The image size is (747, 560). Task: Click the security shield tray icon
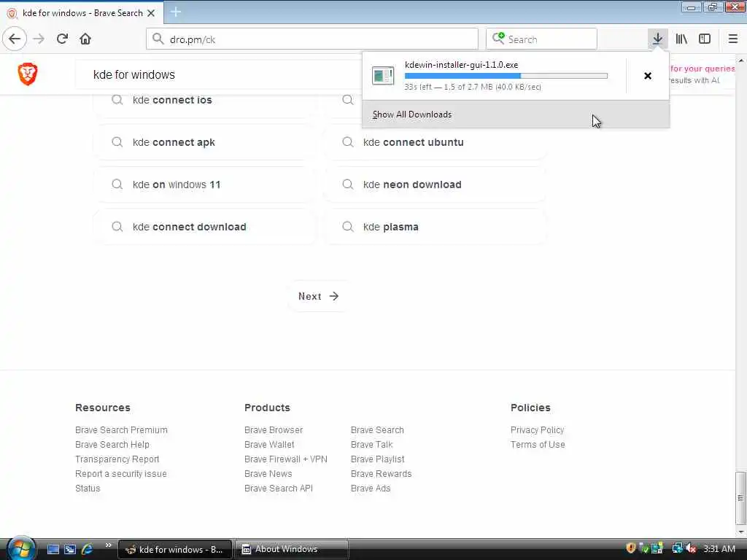(x=631, y=548)
